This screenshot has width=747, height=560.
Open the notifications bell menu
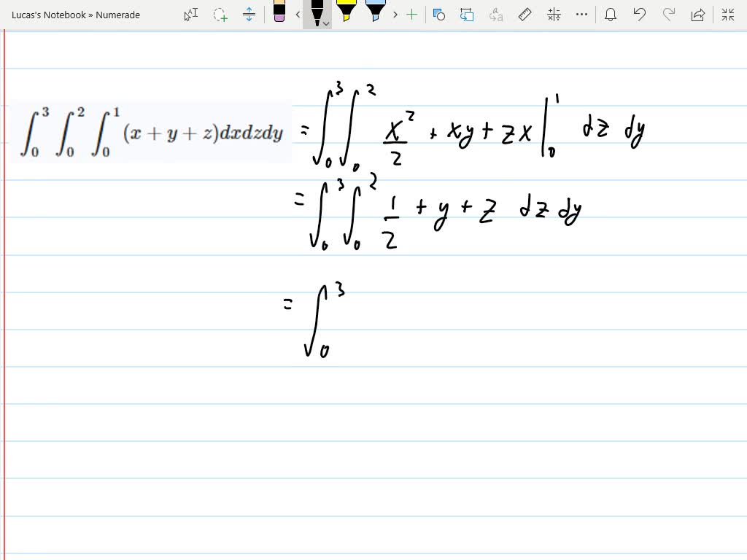[x=611, y=15]
